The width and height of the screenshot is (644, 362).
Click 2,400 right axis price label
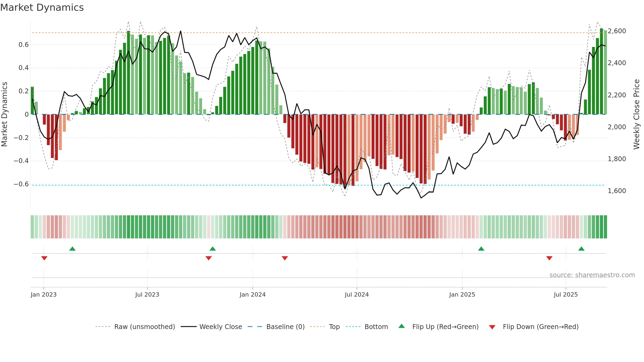point(617,63)
